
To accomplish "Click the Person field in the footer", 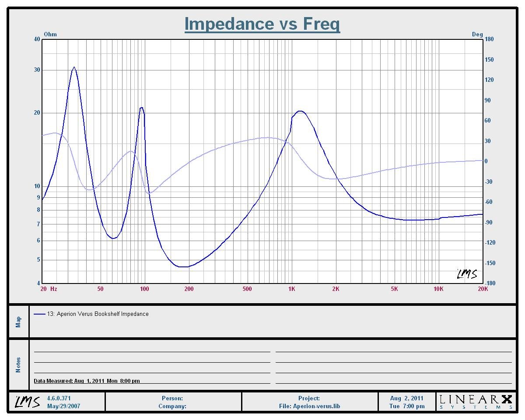I will (x=172, y=398).
